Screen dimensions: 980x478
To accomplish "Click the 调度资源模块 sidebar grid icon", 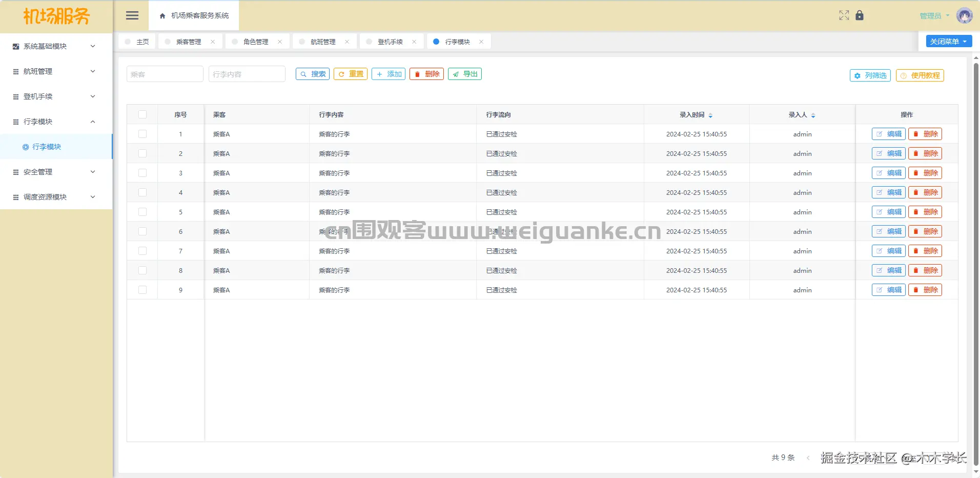I will pyautogui.click(x=16, y=197).
